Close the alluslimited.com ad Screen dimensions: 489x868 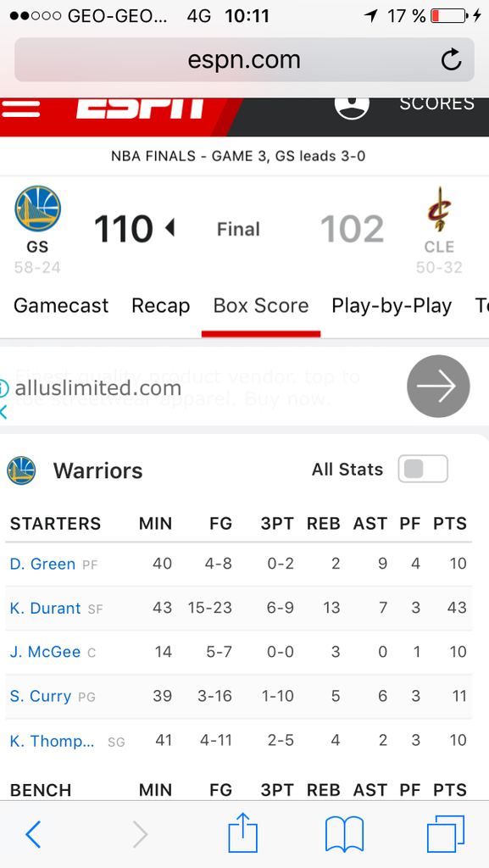[x=4, y=412]
